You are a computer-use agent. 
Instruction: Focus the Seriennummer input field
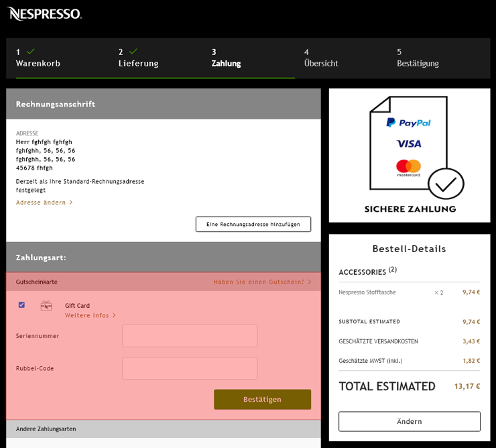click(190, 336)
